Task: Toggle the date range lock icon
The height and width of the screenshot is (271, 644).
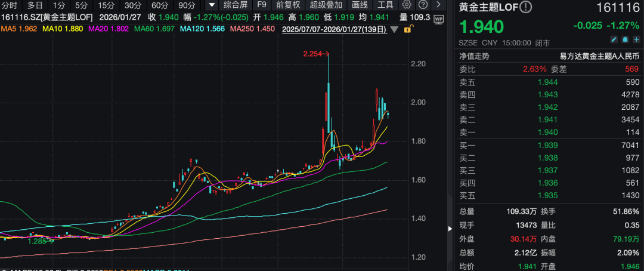Action: click(407, 29)
